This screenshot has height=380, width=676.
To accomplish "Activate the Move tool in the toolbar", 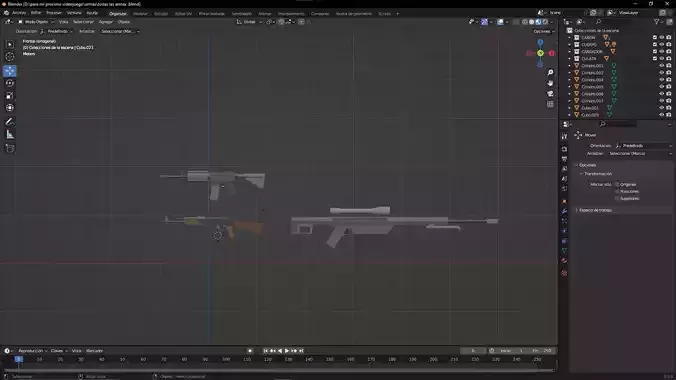I will point(9,70).
